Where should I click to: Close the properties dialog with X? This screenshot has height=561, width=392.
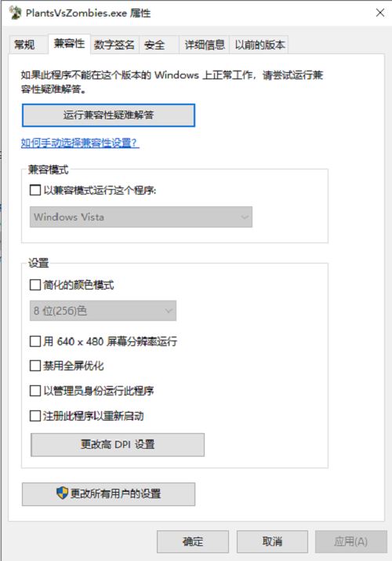(x=380, y=13)
